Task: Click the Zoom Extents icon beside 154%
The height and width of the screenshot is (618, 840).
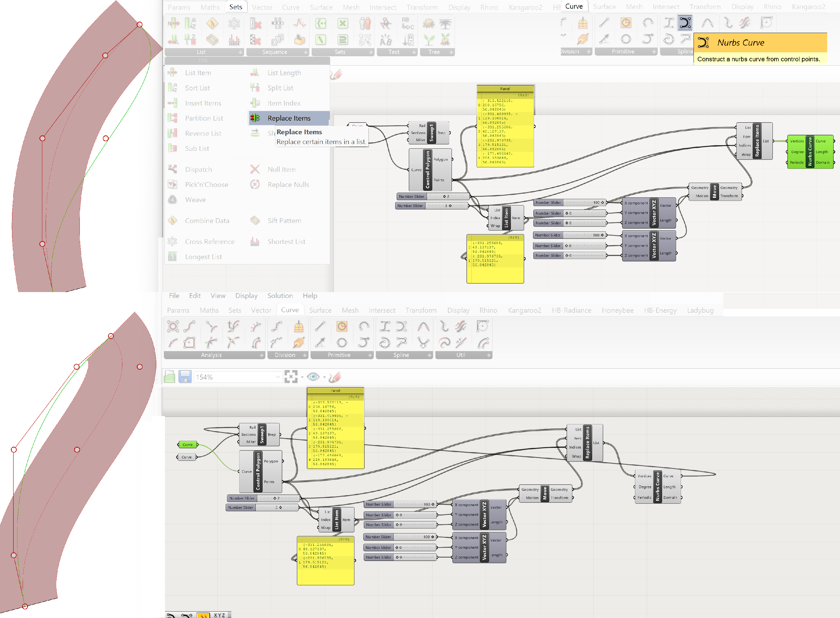Action: [x=291, y=377]
